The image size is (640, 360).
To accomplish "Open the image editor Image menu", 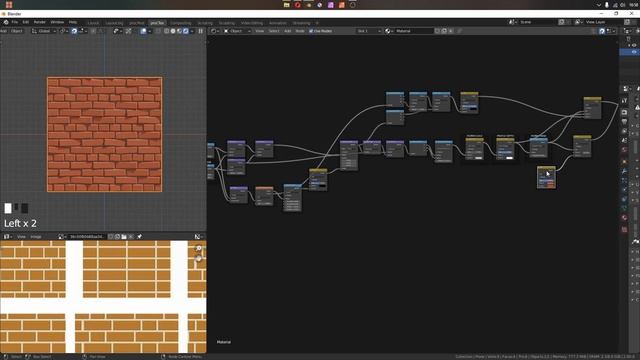I will 36,237.
